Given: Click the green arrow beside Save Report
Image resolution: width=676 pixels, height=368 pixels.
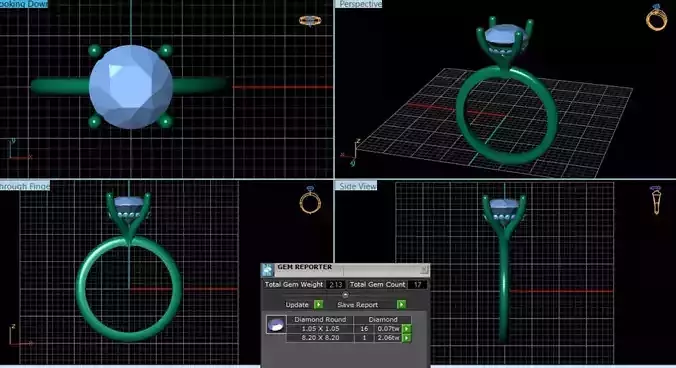Looking at the screenshot, I should point(401,305).
